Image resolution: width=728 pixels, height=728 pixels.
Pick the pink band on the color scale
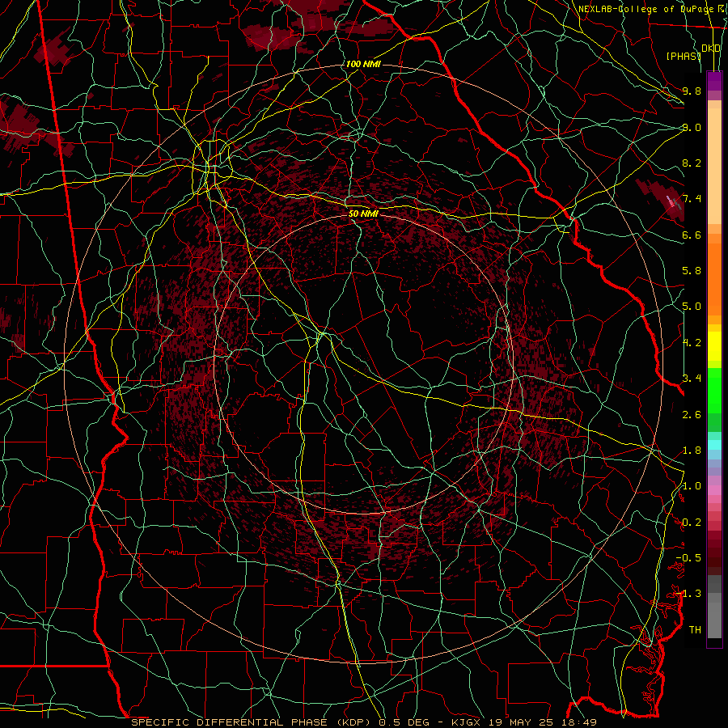pyautogui.click(x=714, y=490)
